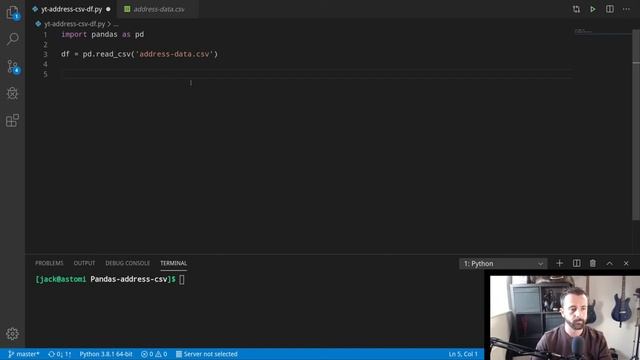Select Python 3.8.1 64-bit interpreter
Screen dimensions: 640x360
pyautogui.click(x=106, y=354)
